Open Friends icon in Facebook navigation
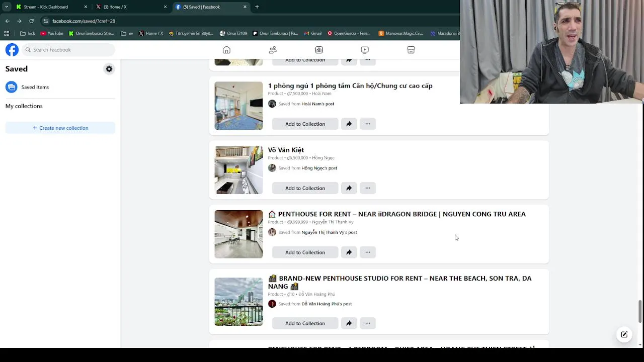Screen dimensions: 644x362 [x=273, y=50]
